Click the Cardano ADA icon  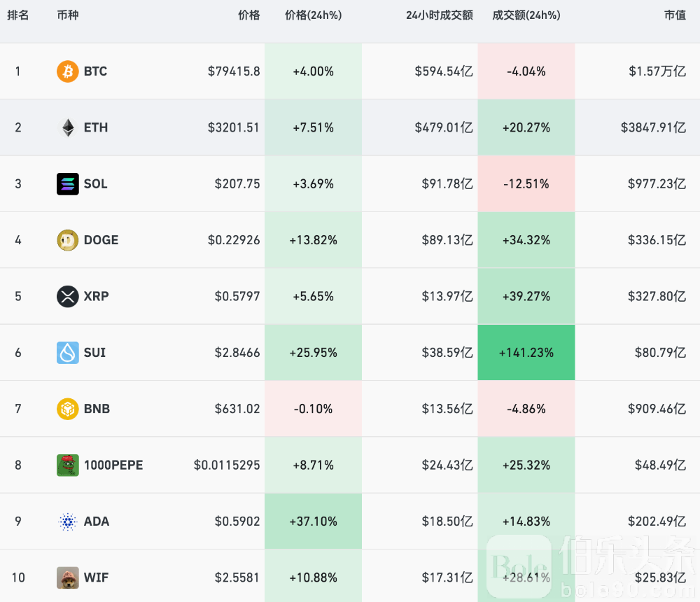(x=68, y=521)
